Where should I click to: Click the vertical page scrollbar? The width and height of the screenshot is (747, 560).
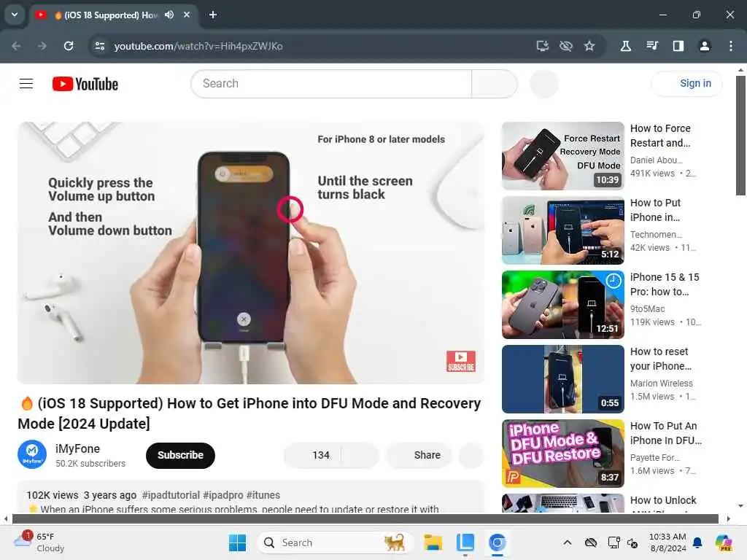740,135
